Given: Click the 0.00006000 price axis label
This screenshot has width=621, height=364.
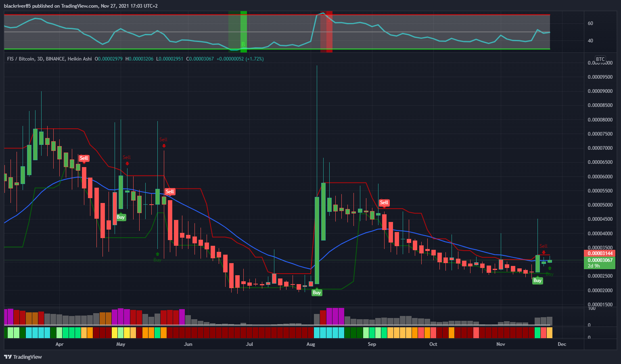Looking at the screenshot, I should coord(600,177).
